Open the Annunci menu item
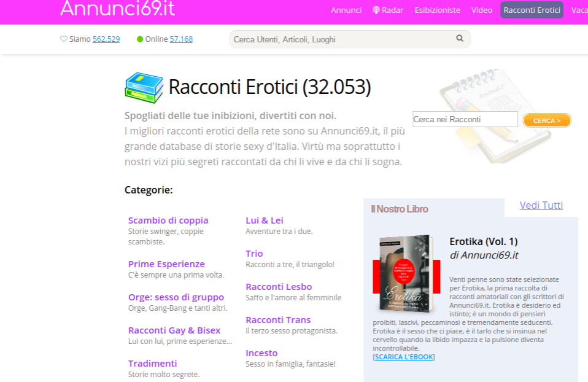The image size is (588, 382). click(x=346, y=10)
